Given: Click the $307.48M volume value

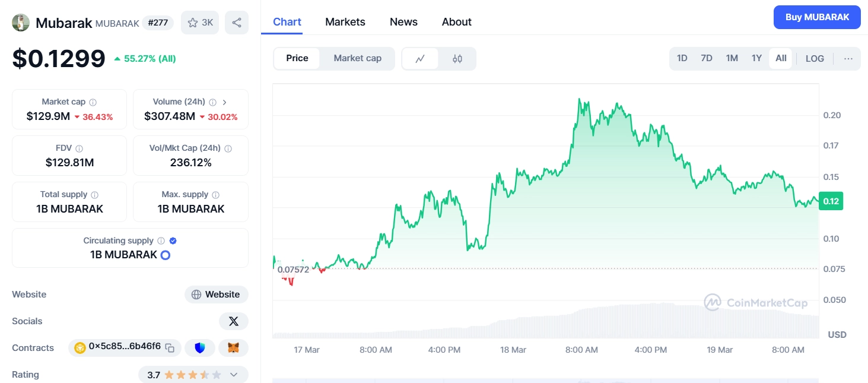Looking at the screenshot, I should coord(169,116).
